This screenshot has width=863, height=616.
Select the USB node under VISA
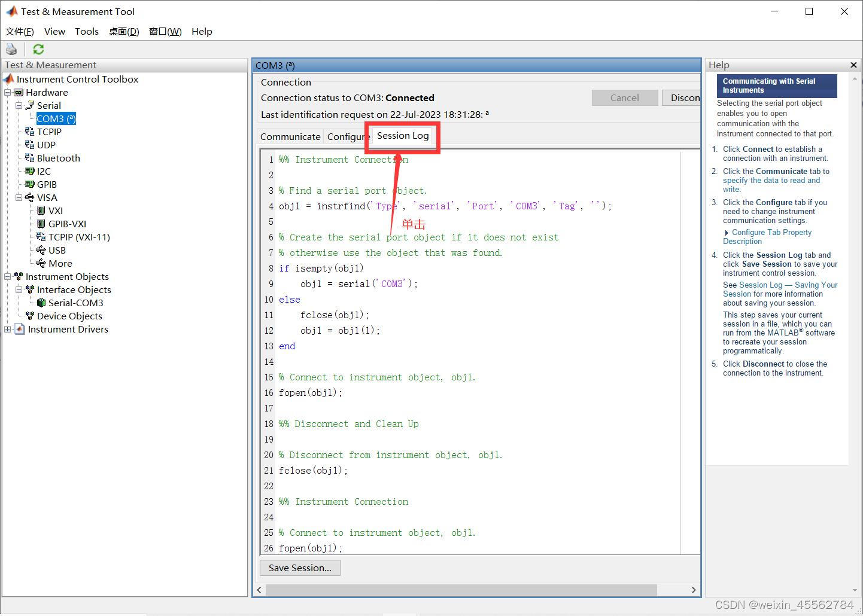57,250
